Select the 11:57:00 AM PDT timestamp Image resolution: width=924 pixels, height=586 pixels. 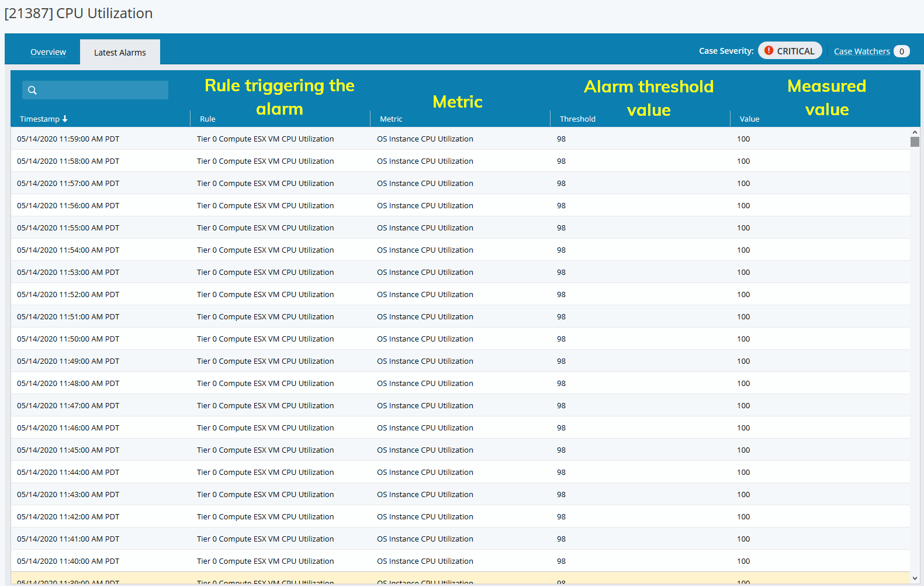68,184
